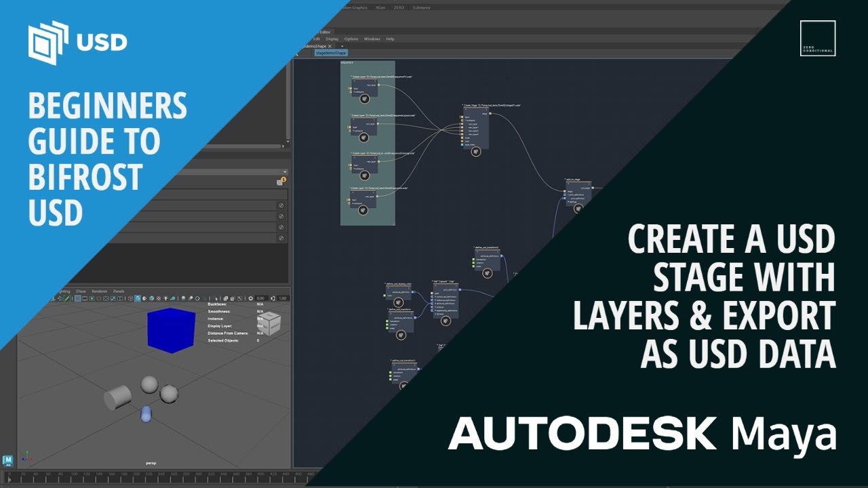The width and height of the screenshot is (868, 488).
Task: Click USD icon of sequenceLayout Create Layer node
Action: tap(364, 138)
